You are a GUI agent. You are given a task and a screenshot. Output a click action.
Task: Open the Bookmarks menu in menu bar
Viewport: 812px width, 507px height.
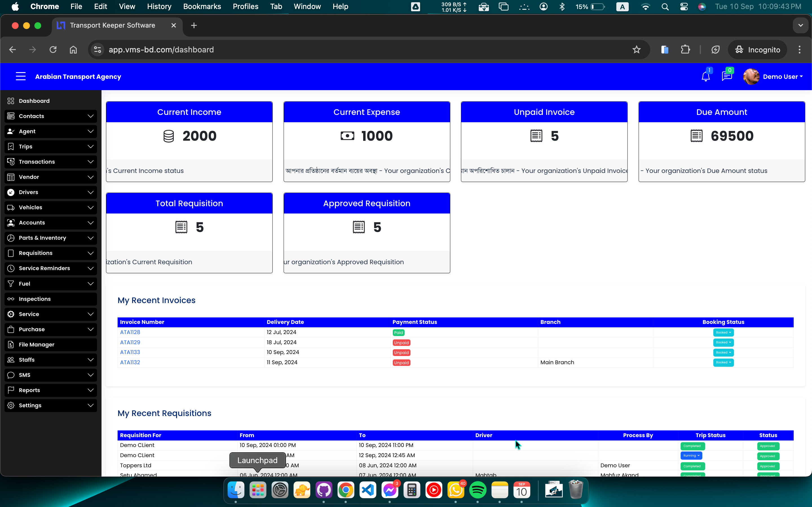pos(202,6)
